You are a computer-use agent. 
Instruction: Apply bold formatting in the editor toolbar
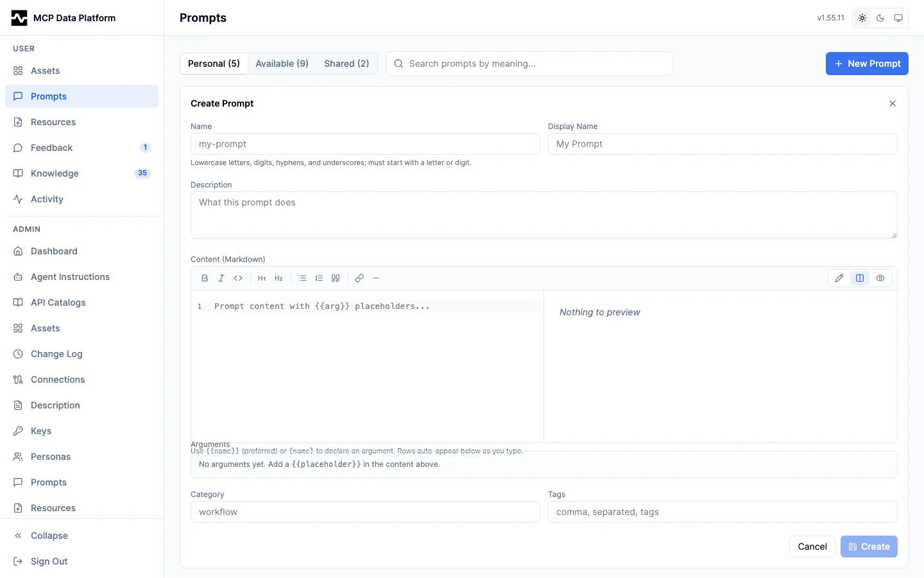click(x=205, y=278)
